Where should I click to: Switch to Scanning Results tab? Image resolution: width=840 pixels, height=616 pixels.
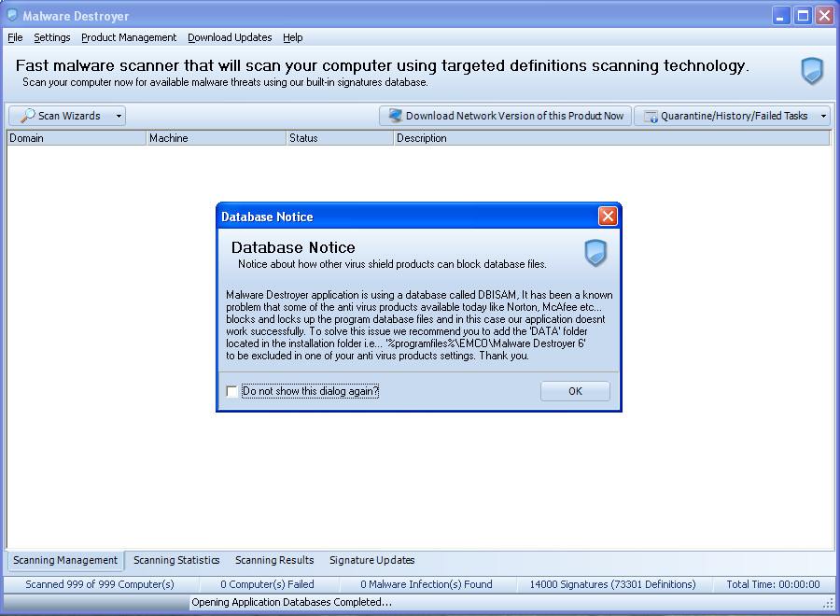pos(274,560)
